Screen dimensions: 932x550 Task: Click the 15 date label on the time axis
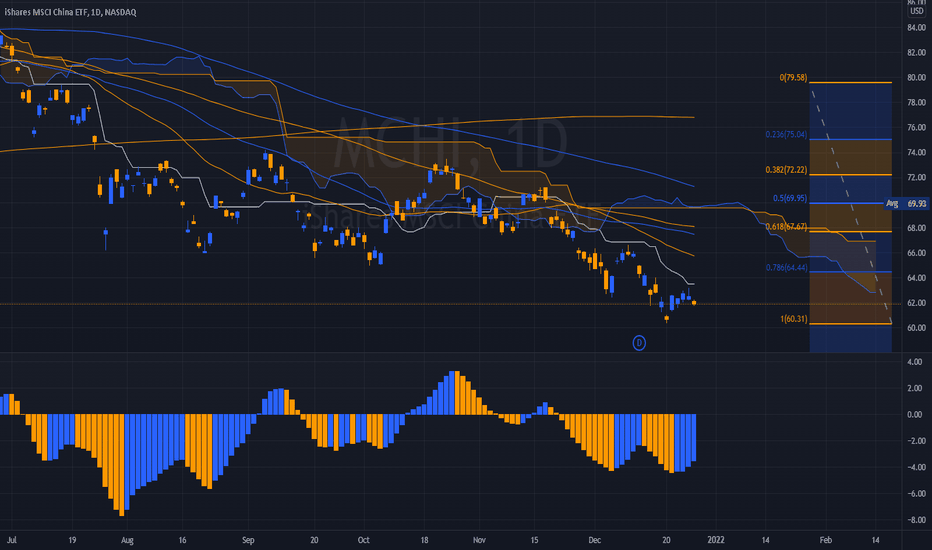(x=534, y=540)
